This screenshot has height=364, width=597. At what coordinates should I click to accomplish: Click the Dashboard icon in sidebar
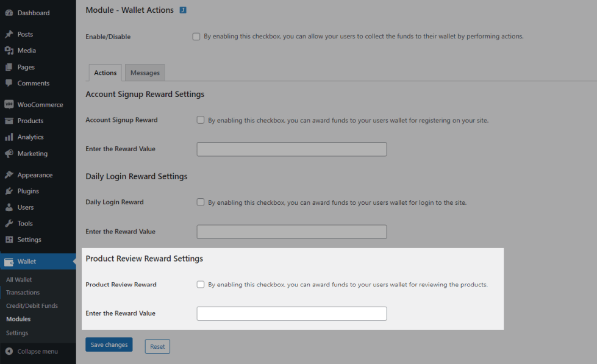[9, 13]
